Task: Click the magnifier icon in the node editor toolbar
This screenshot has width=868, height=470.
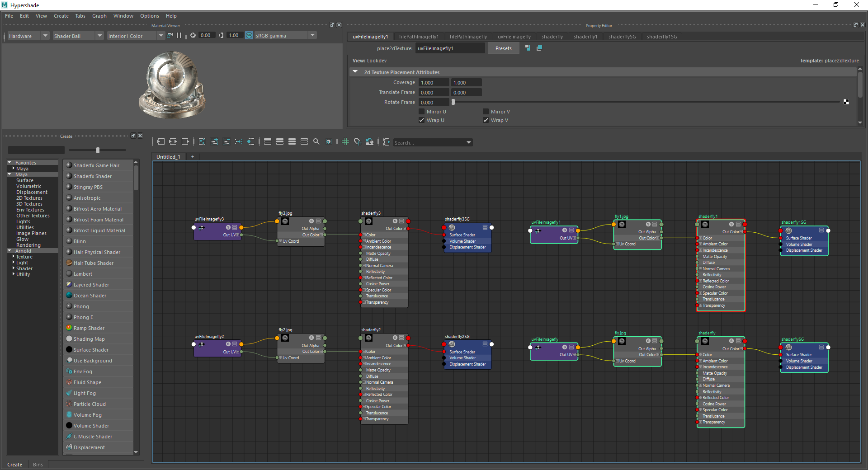Action: [x=316, y=142]
